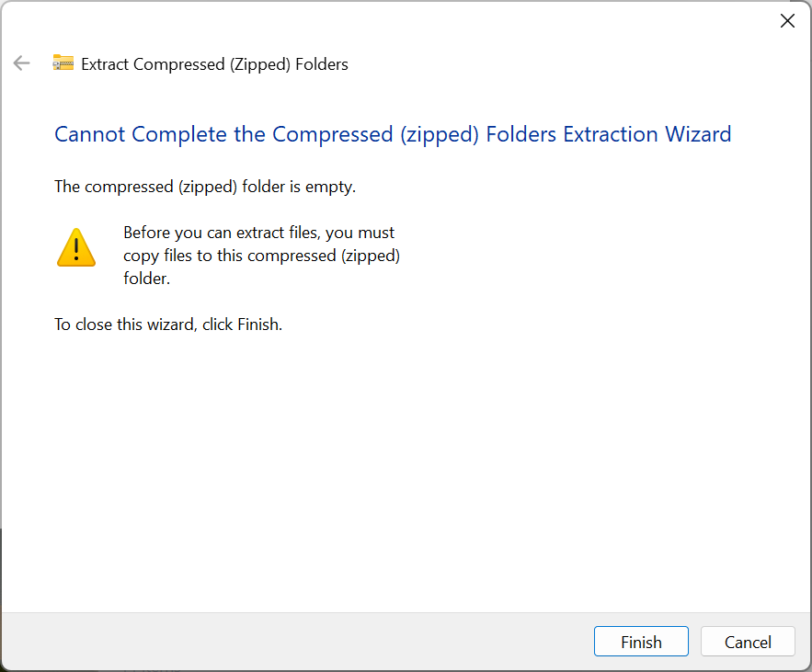Select the Finish button at the bottom
Viewport: 812px width, 672px height.
(641, 642)
